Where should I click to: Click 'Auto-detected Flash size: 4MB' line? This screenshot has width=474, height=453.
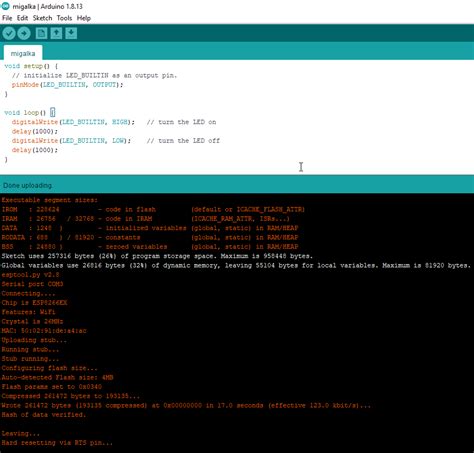pyautogui.click(x=57, y=377)
